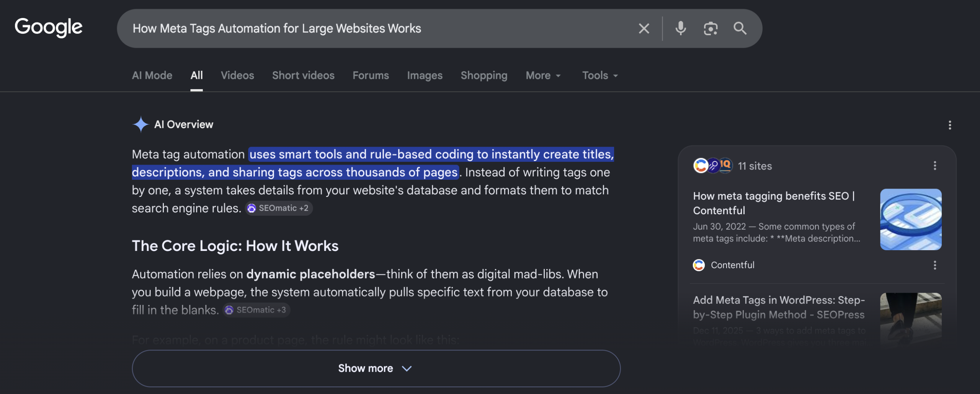Switch to AI Mode tab

[152, 75]
